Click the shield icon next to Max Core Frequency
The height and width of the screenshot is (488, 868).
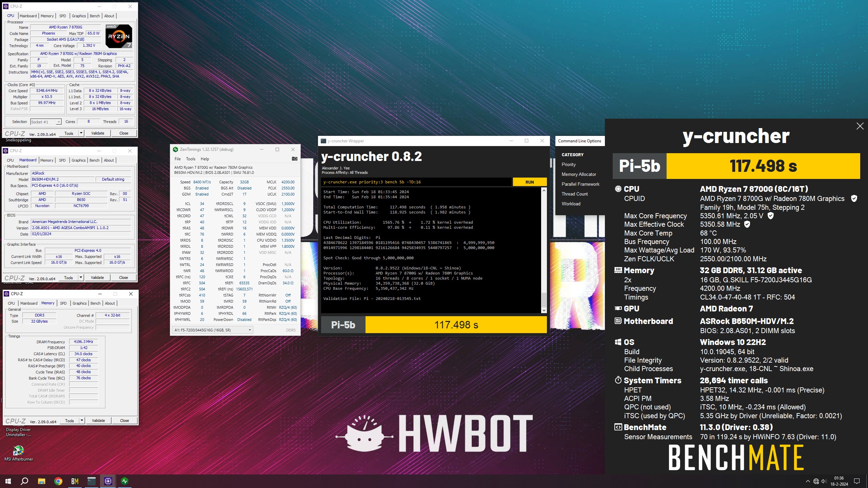(x=770, y=216)
